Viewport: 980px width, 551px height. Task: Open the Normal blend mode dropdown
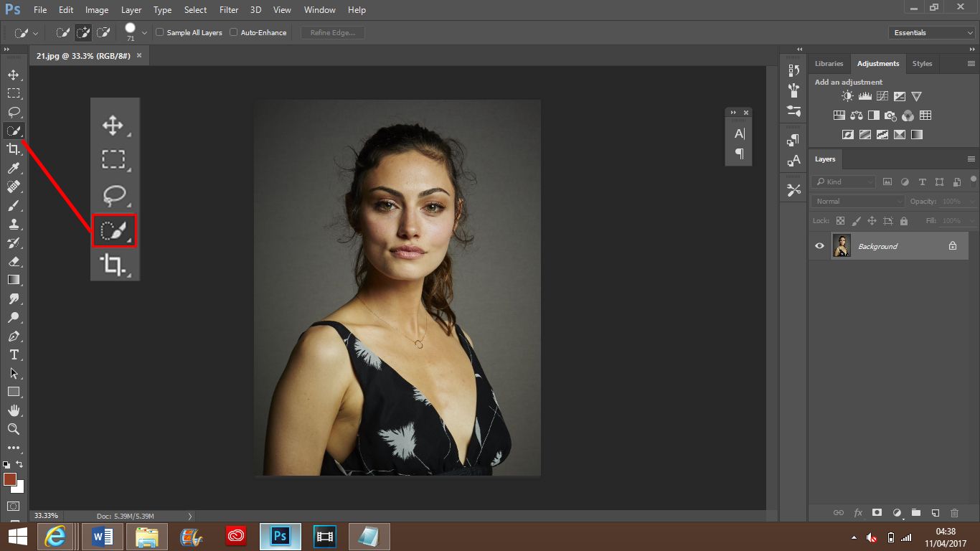(x=857, y=202)
